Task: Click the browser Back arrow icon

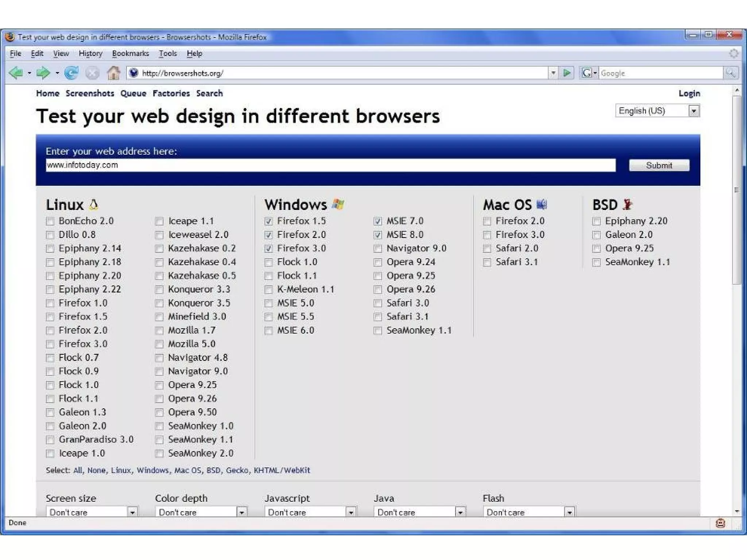Action: coord(15,73)
